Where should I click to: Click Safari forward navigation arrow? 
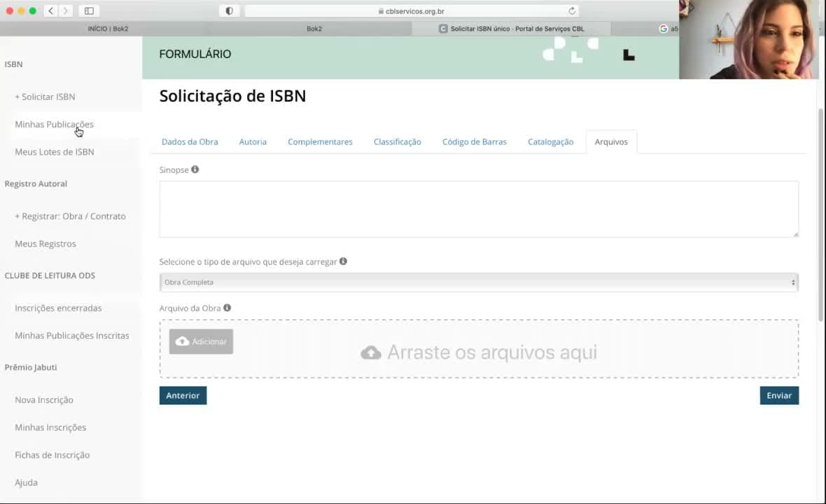(x=65, y=10)
